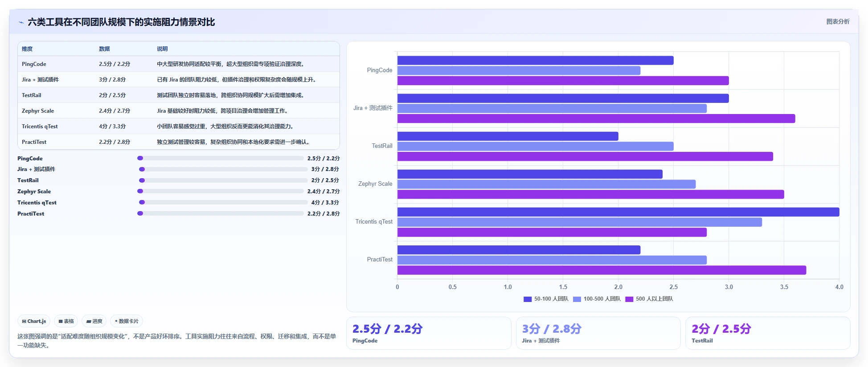The width and height of the screenshot is (868, 367).
Task: Click the description starting 小团队容易感觉过重
Action: point(226,126)
